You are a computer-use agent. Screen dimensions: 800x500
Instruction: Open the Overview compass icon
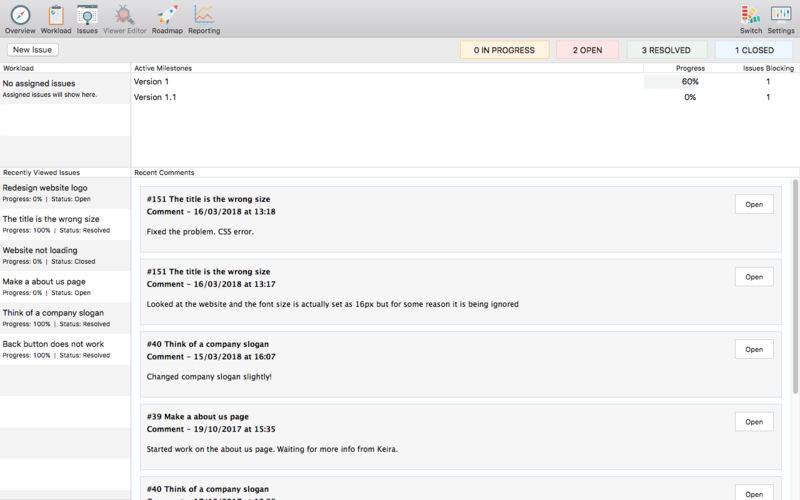pos(20,15)
